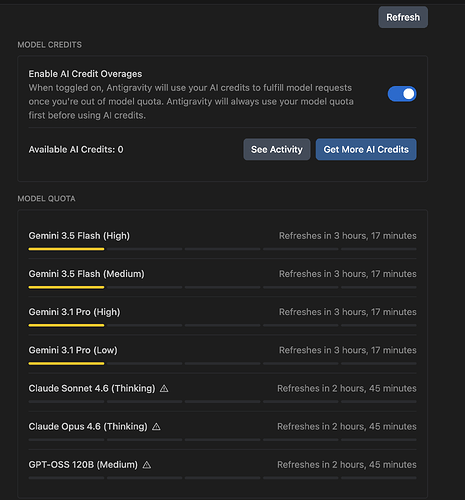Click warning icon next to Claude Opus 4.6
Screen dimensions: 465x500
click(x=156, y=426)
